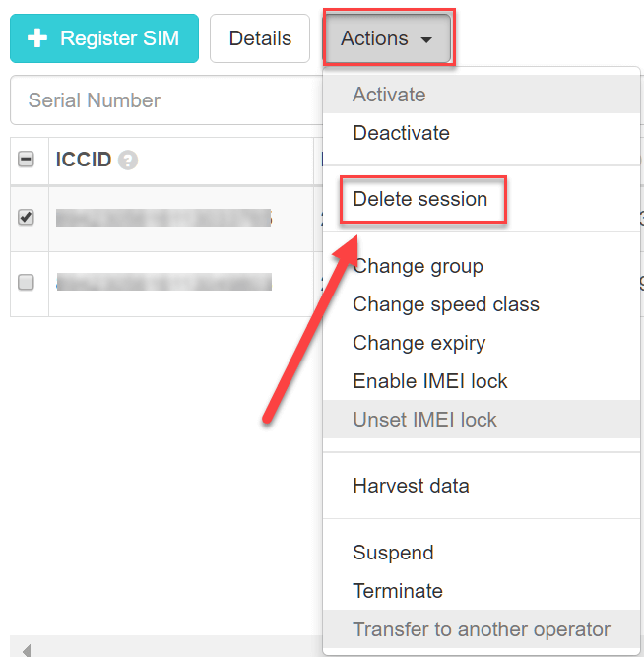Click Enable IMEI lock
The image size is (644, 657).
coord(430,381)
